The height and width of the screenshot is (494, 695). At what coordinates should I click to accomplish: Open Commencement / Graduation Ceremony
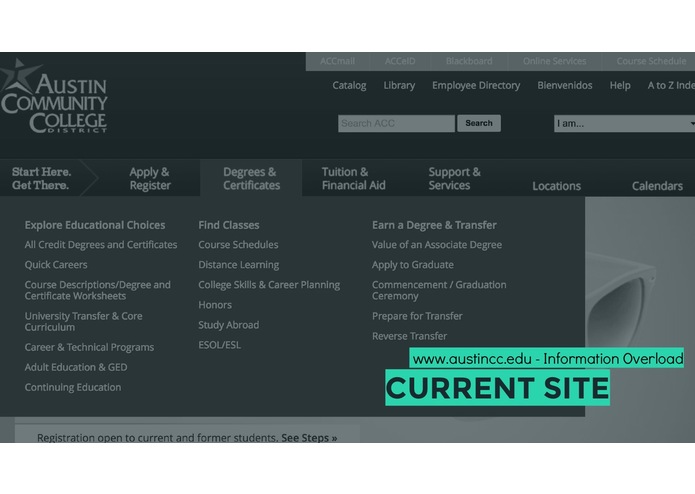click(439, 290)
